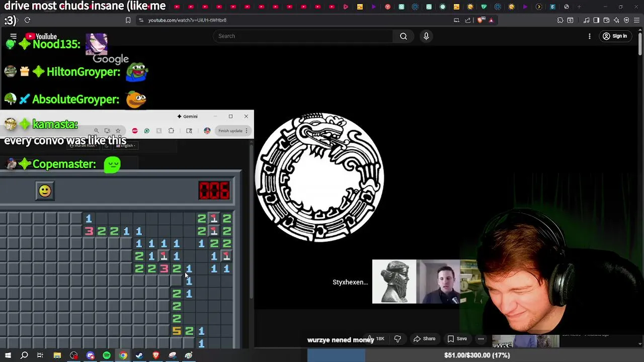Open Brave extensions puzzle icon
This screenshot has height=362, width=644.
(560, 20)
